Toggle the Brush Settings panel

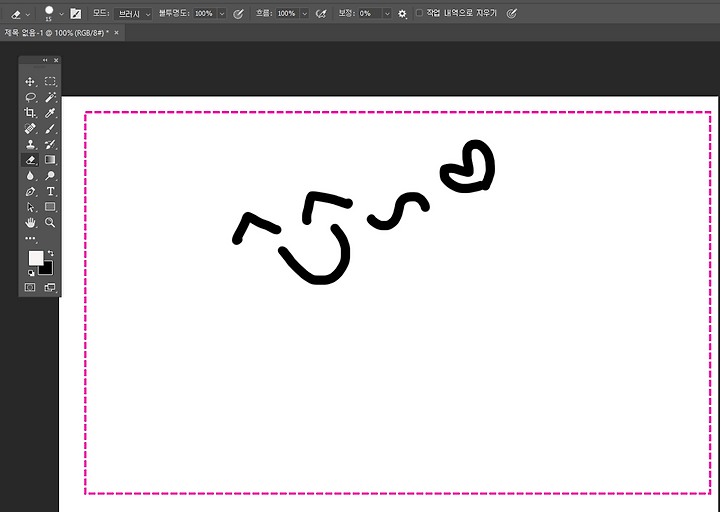point(76,14)
